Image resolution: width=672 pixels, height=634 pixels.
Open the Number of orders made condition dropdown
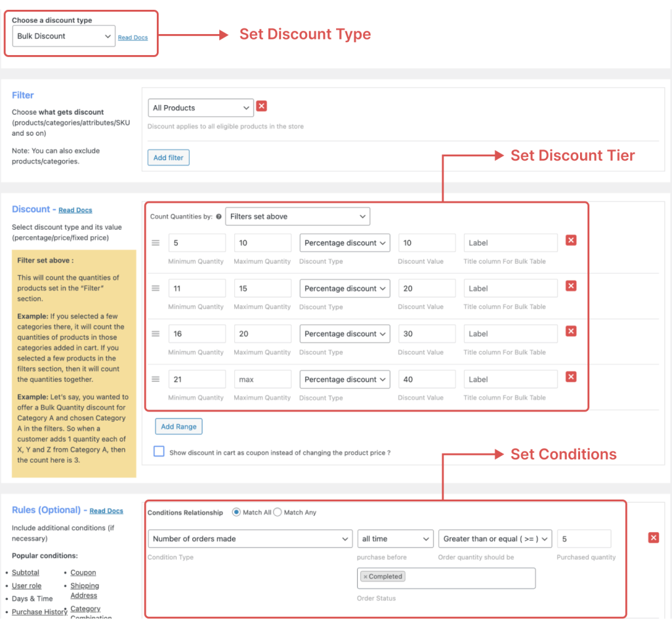(250, 538)
